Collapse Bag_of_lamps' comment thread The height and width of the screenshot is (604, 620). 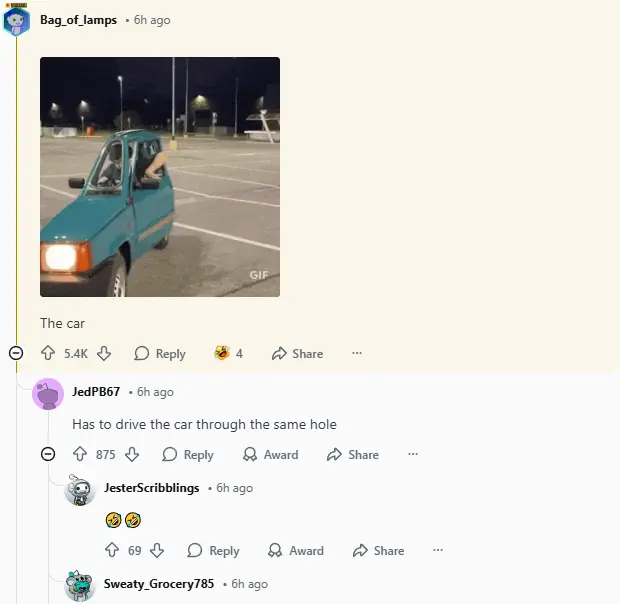[16, 353]
